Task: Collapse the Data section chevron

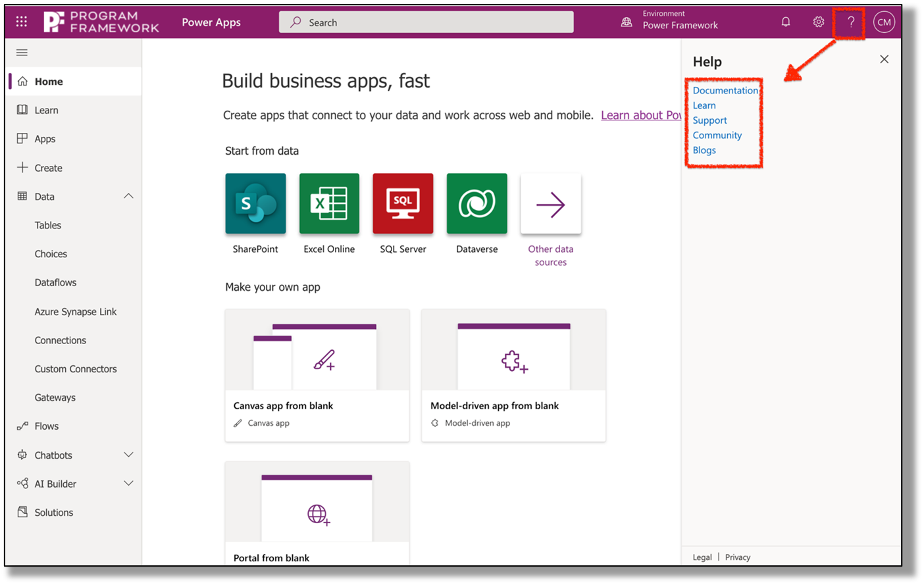Action: (x=128, y=196)
